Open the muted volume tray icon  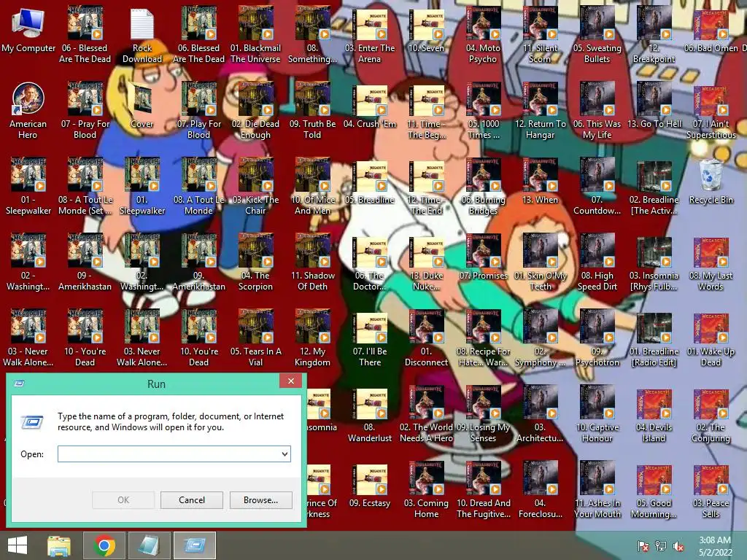(x=678, y=545)
